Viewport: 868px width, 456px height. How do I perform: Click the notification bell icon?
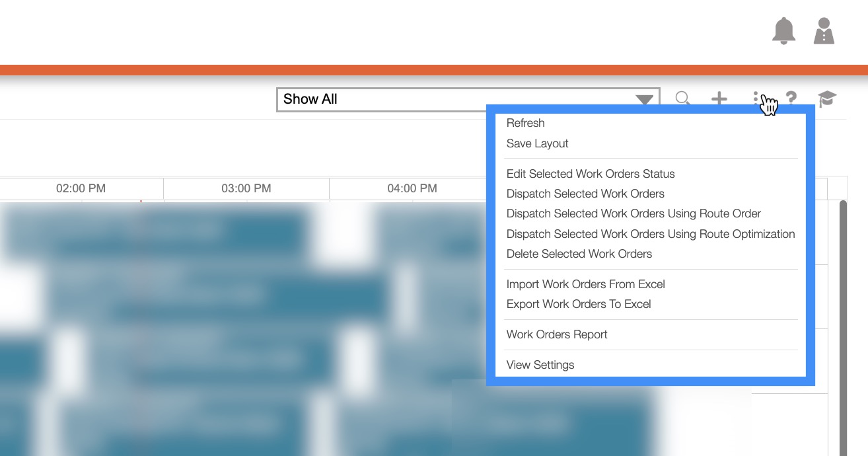pyautogui.click(x=783, y=31)
